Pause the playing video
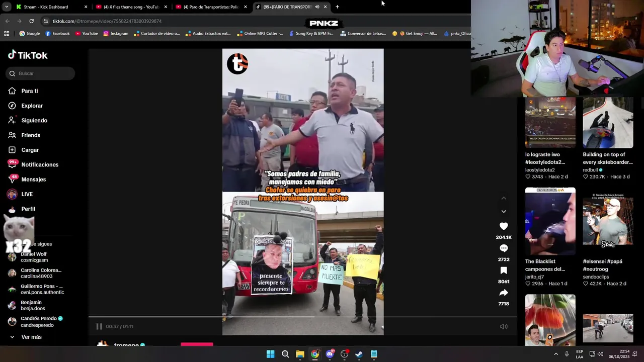Image resolution: width=644 pixels, height=362 pixels. point(99,326)
